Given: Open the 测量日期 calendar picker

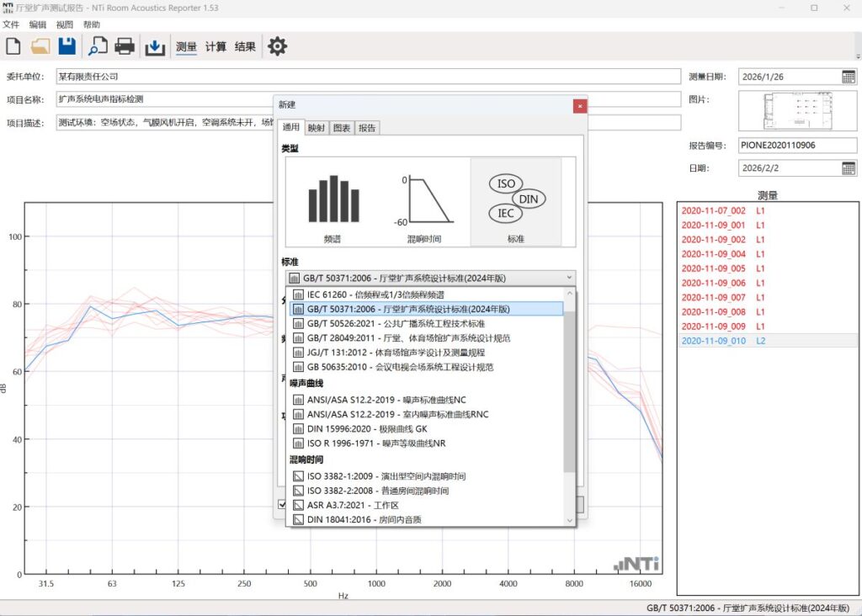Looking at the screenshot, I should click(x=849, y=77).
